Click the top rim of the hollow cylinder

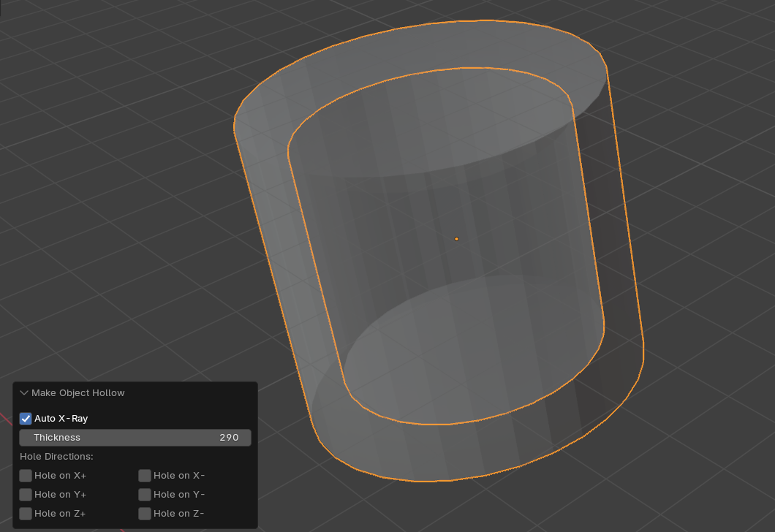tap(453, 44)
